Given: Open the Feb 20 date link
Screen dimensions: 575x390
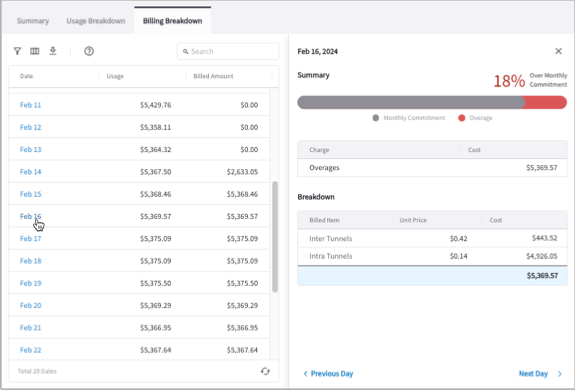Looking at the screenshot, I should tap(30, 305).
